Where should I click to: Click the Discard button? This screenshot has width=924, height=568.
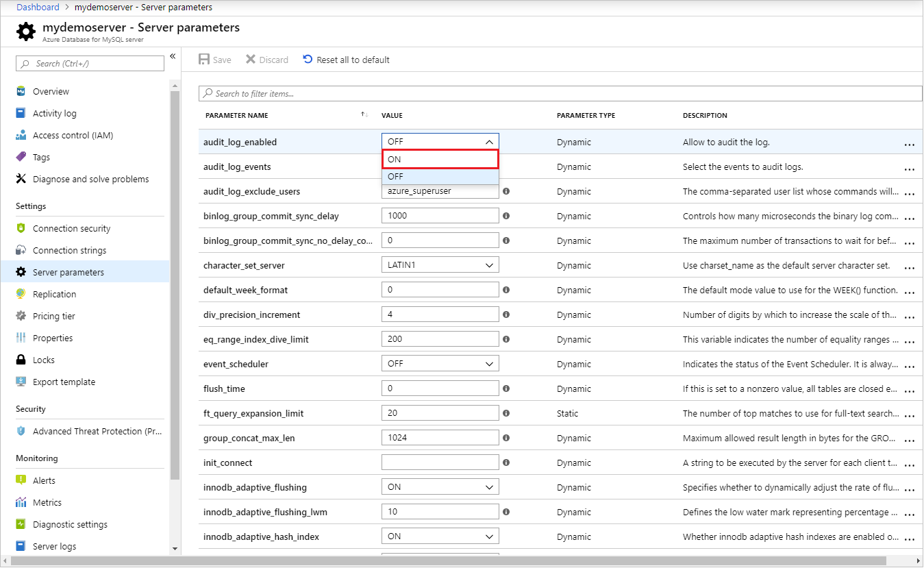(x=267, y=60)
